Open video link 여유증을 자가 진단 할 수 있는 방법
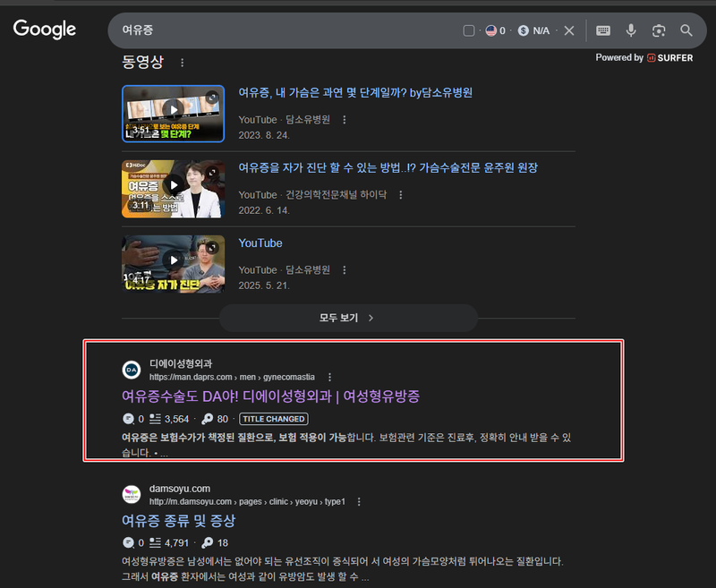Viewport: 716px width, 588px height. (x=388, y=167)
